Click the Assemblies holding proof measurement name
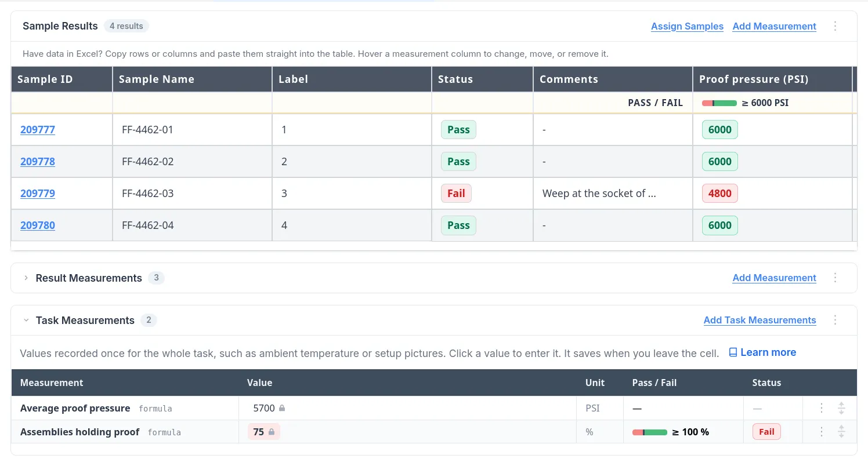Image resolution: width=868 pixels, height=466 pixels. coord(79,432)
